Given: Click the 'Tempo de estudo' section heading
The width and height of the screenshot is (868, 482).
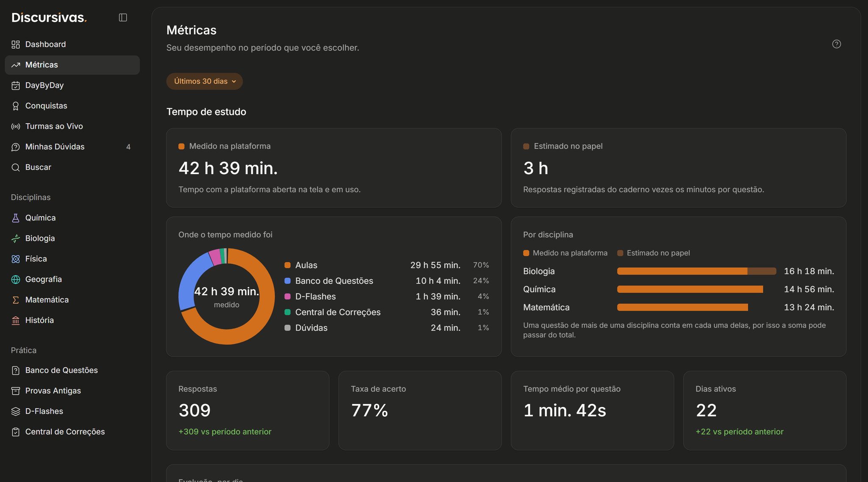Looking at the screenshot, I should click(x=206, y=112).
